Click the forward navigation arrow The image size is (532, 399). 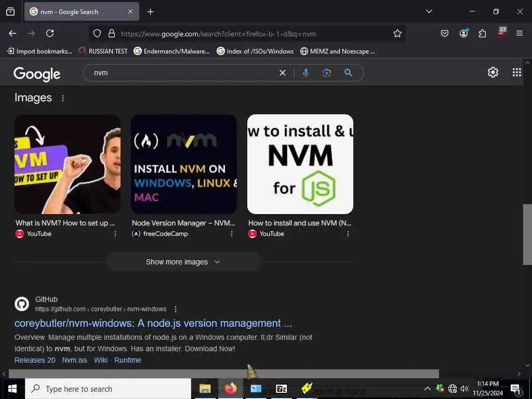click(31, 33)
